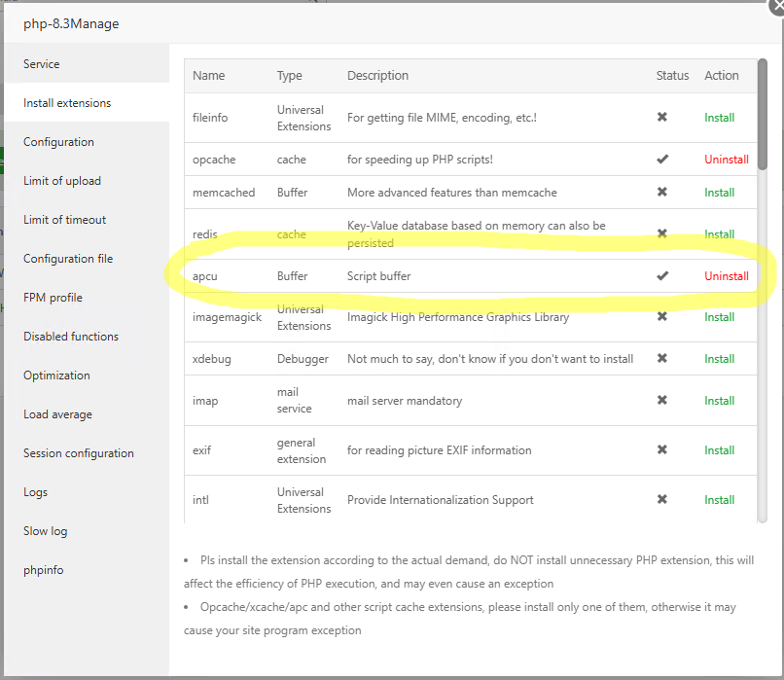Viewport: 784px width, 680px height.
Task: Select Configuration in the left menu
Action: [x=59, y=142]
